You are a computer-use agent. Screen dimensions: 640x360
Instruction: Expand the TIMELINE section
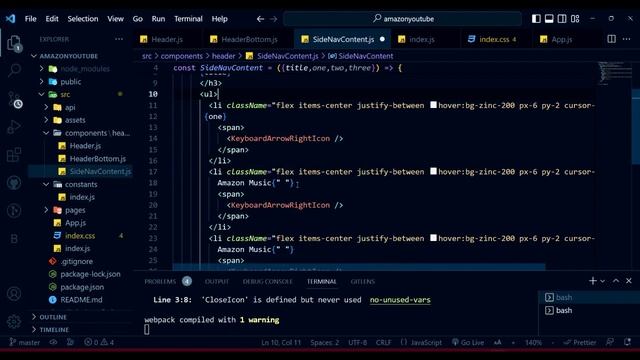[x=50, y=329]
